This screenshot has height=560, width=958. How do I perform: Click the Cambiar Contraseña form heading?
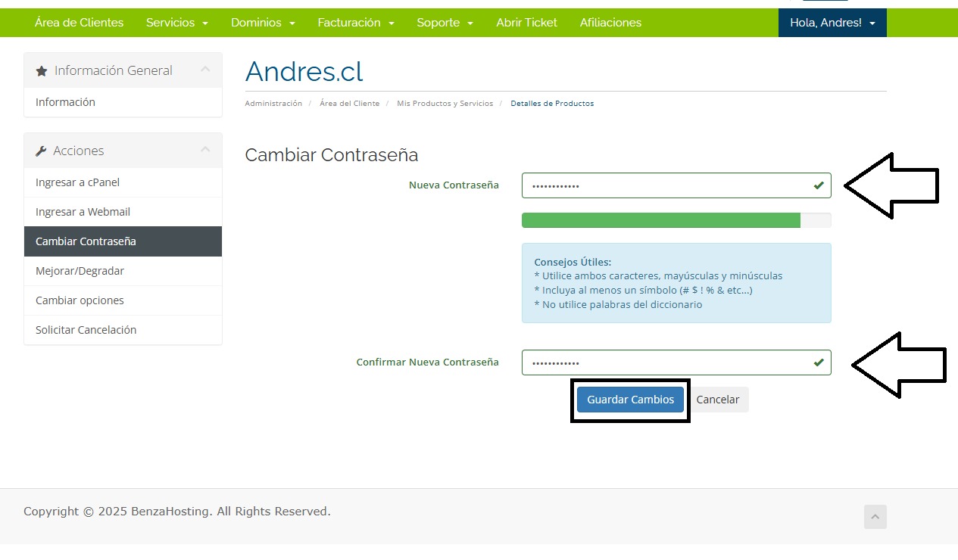tap(332, 155)
